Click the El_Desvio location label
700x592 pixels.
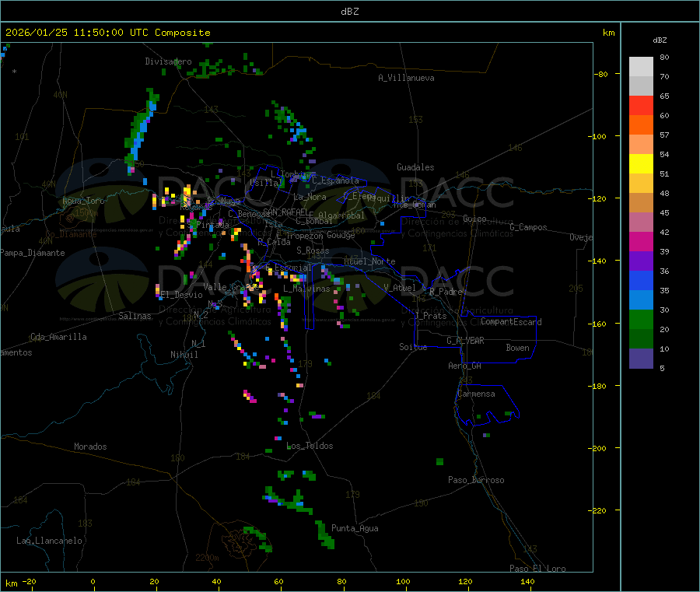pyautogui.click(x=182, y=295)
